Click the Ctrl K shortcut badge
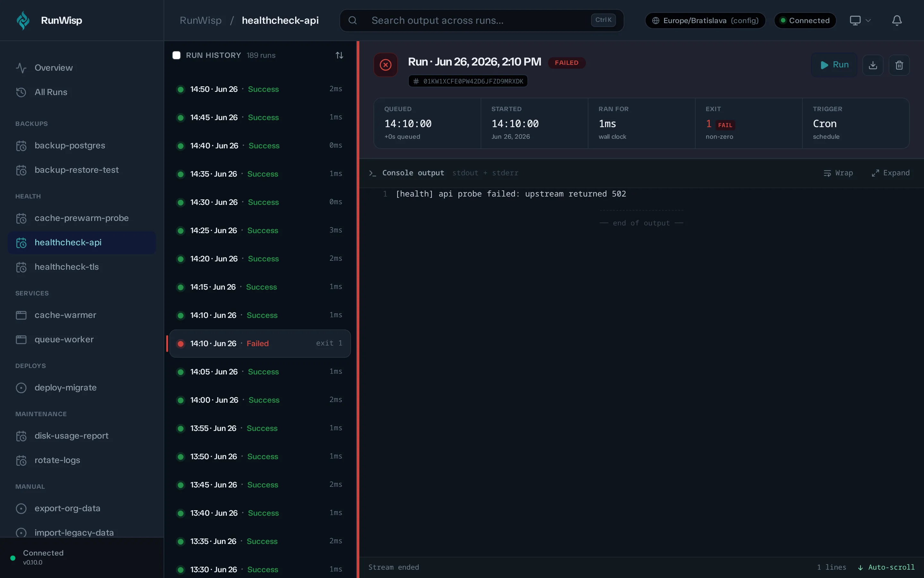The height and width of the screenshot is (578, 924). [x=603, y=20]
